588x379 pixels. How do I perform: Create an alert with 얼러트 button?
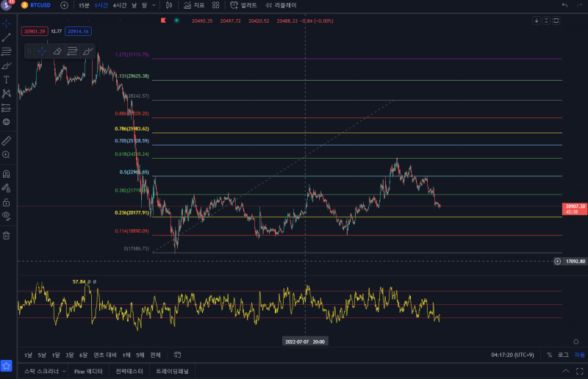click(x=243, y=5)
